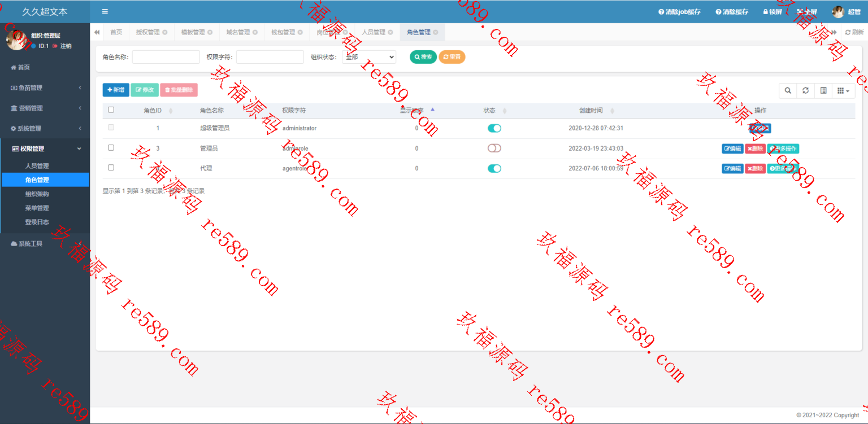Click 删除 for 管理员 row
868x424 pixels.
(x=755, y=148)
